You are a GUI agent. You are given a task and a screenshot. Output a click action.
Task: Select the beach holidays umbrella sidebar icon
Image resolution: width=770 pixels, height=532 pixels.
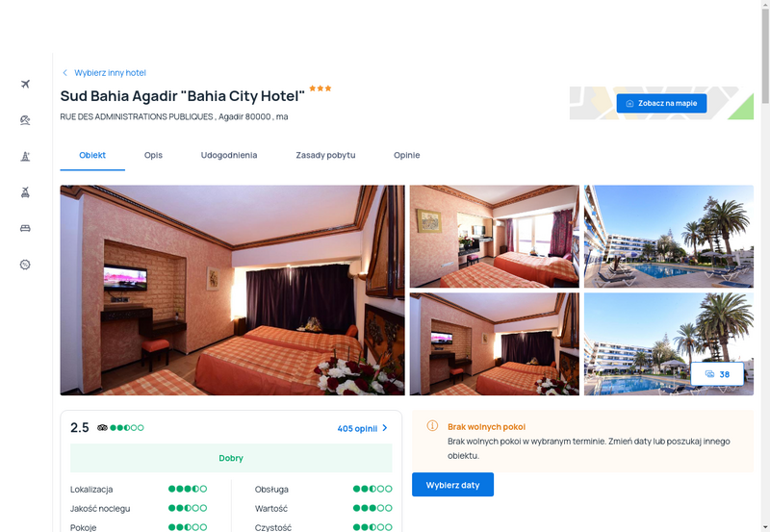click(26, 120)
